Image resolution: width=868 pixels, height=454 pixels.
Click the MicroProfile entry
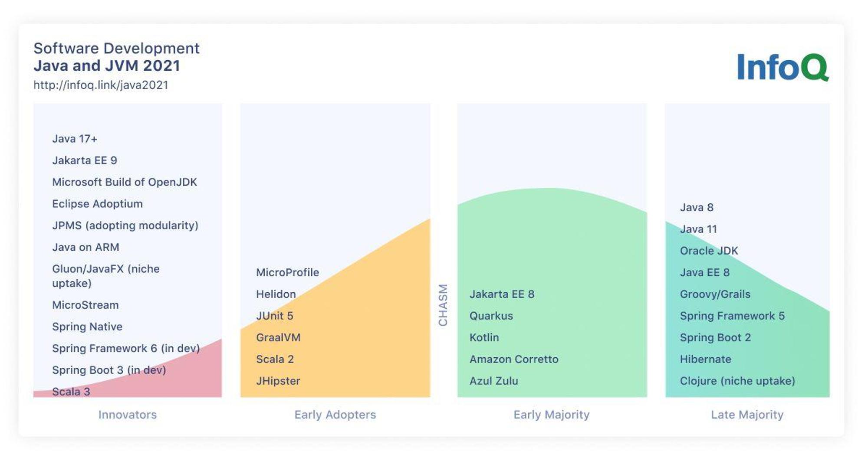(287, 272)
